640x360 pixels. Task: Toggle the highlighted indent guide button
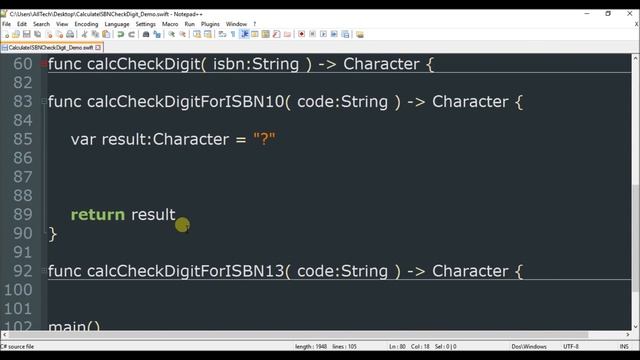(244, 35)
